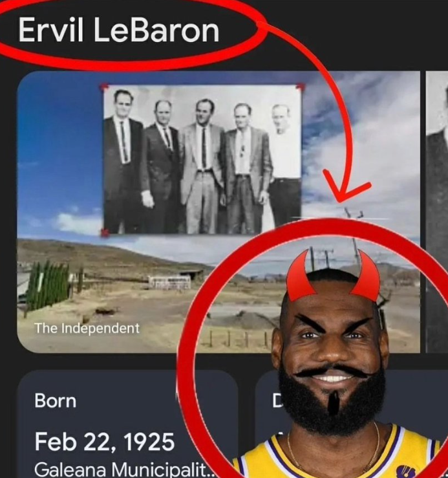Click the Feb 22, 1925 birth date
The width and height of the screenshot is (448, 478).
(x=105, y=441)
